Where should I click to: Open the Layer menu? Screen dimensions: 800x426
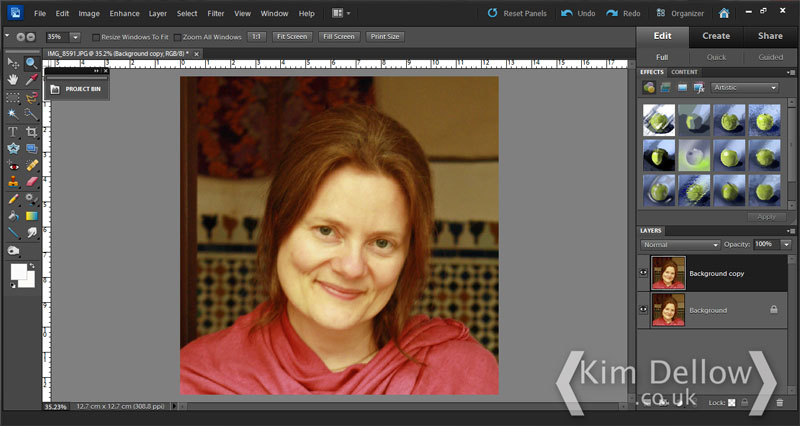pos(158,13)
